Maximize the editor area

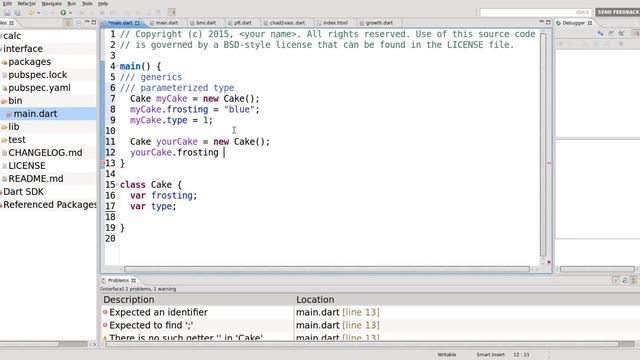[548, 22]
